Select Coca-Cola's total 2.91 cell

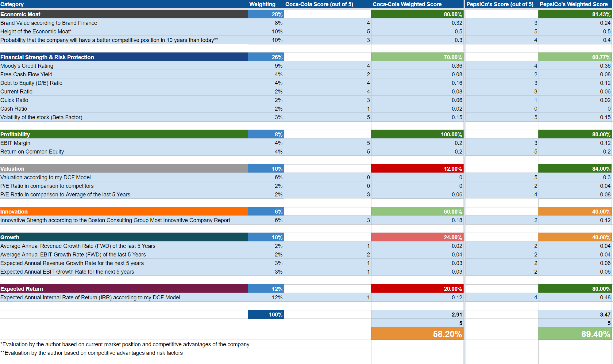tap(417, 314)
